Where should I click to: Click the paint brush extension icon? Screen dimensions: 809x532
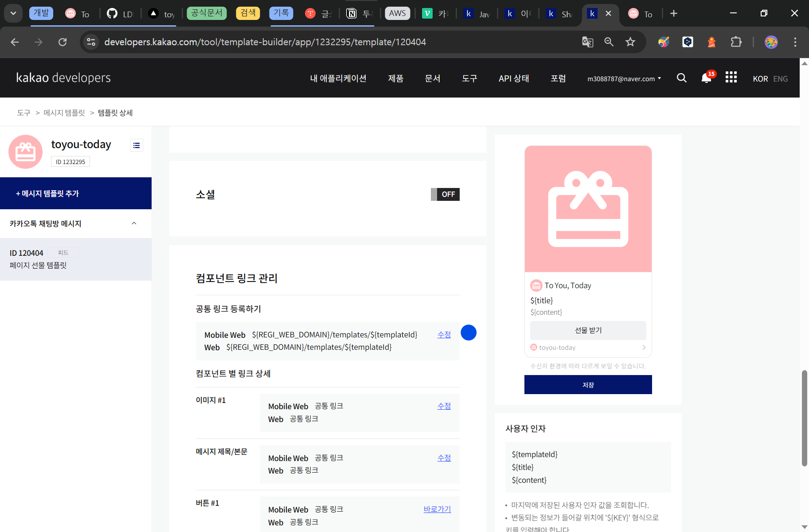click(x=664, y=42)
